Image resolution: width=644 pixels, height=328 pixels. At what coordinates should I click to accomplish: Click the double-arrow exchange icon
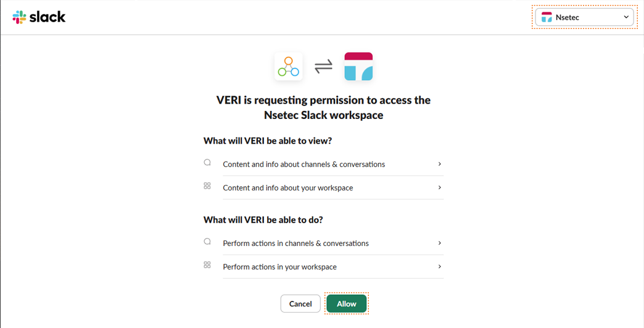[323, 67]
